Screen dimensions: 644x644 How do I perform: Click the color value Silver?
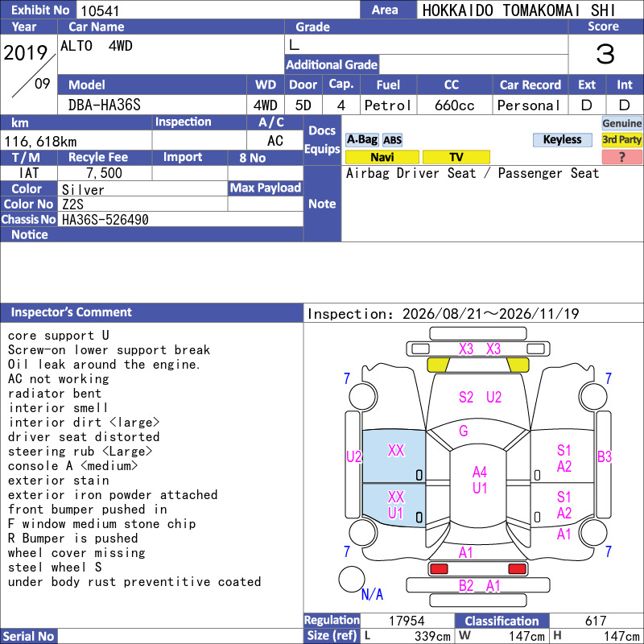click(83, 190)
